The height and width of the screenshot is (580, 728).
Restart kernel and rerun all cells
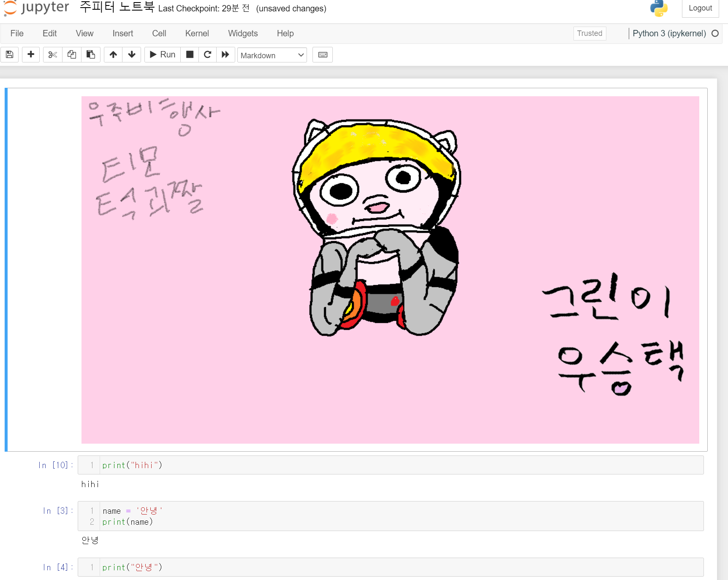click(x=225, y=54)
